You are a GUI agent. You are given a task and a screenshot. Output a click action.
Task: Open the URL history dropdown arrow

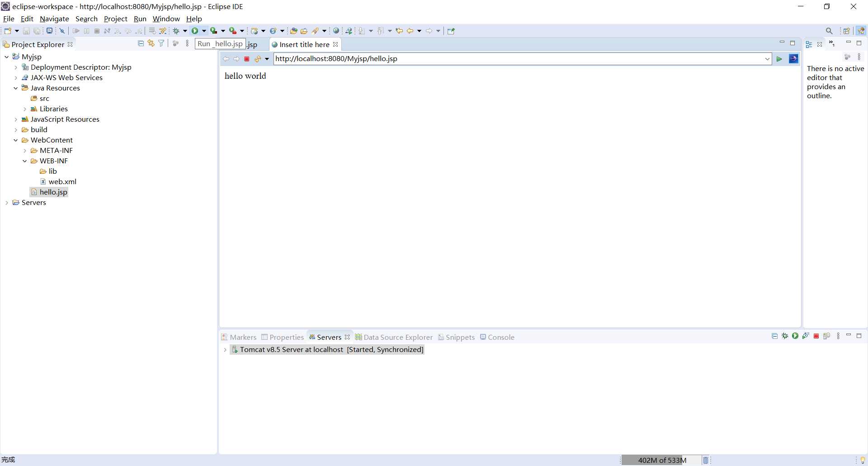pyautogui.click(x=767, y=59)
